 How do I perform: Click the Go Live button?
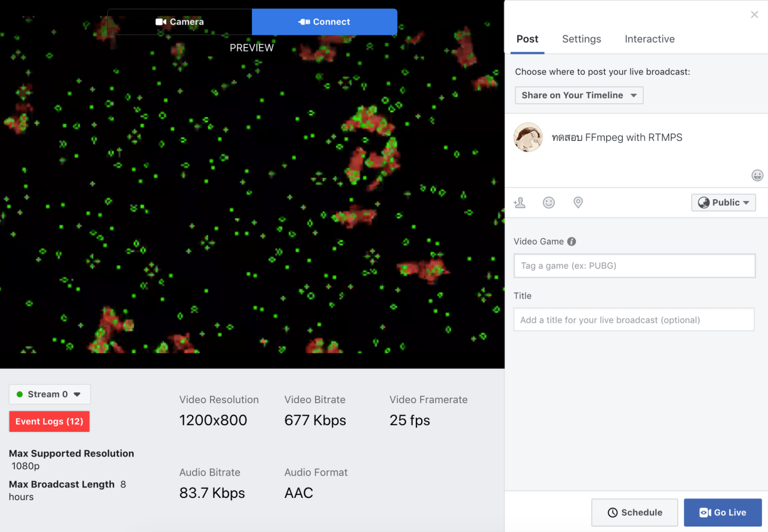[722, 512]
